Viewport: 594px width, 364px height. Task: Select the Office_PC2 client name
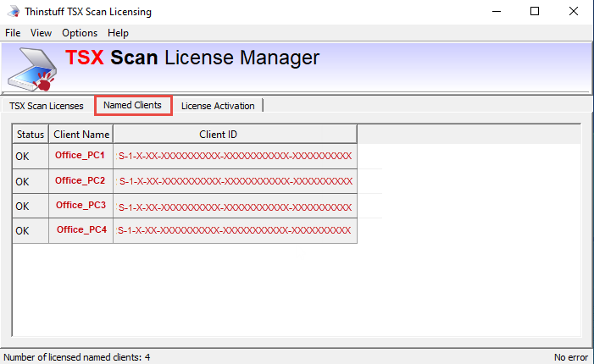pos(80,180)
